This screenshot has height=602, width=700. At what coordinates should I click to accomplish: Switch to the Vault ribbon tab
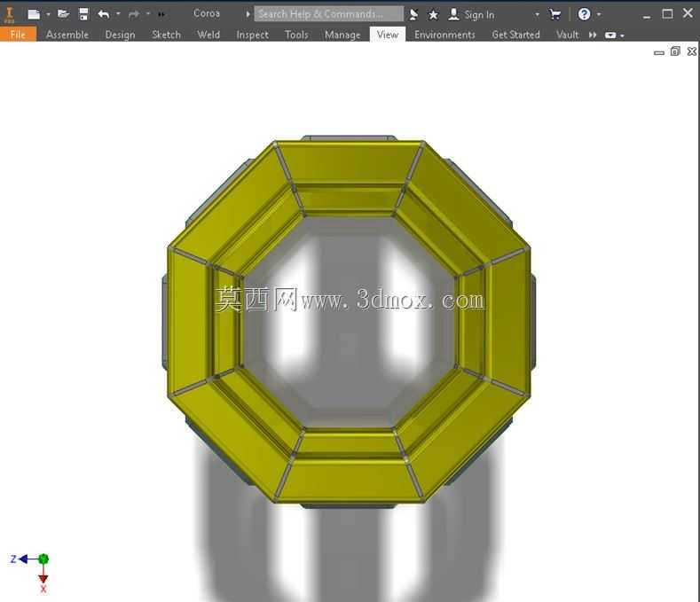click(x=568, y=35)
